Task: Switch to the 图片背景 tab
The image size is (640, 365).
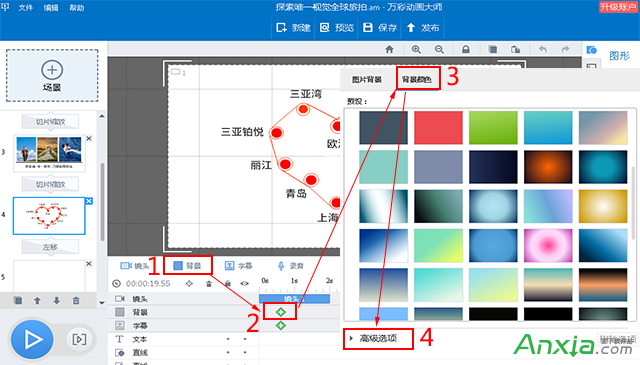Action: pos(367,80)
